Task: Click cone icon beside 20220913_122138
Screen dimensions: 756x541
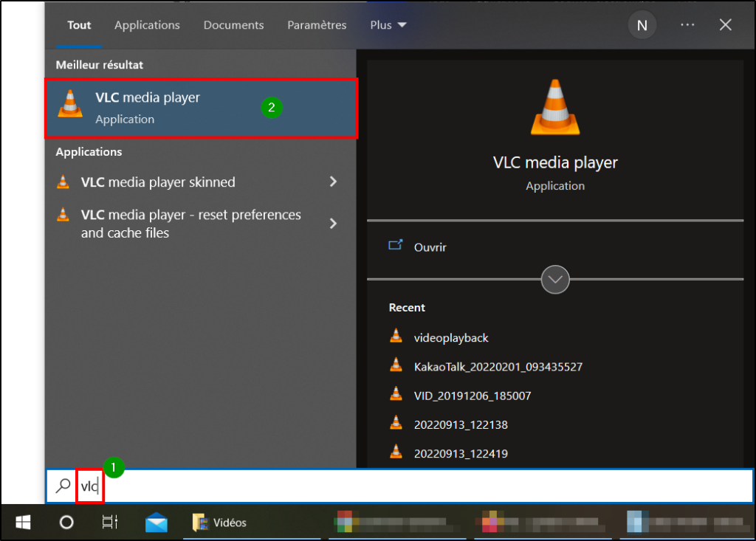Action: point(396,423)
